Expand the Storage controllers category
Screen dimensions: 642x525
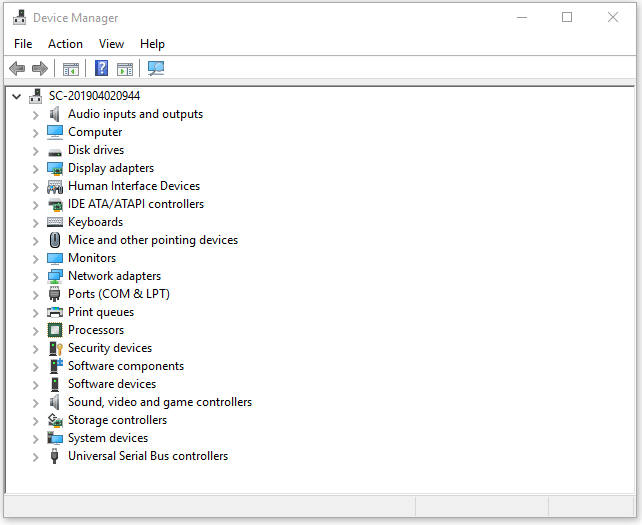coord(36,421)
